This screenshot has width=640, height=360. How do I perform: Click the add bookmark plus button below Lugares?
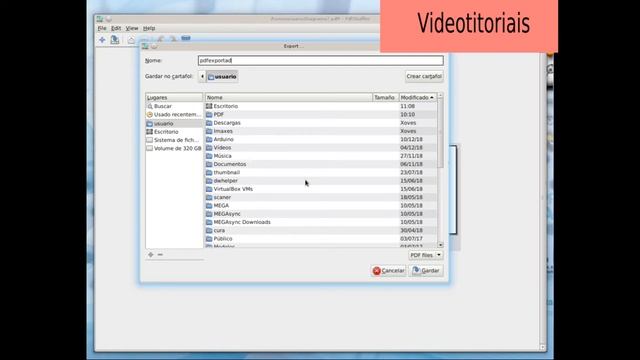(x=151, y=255)
